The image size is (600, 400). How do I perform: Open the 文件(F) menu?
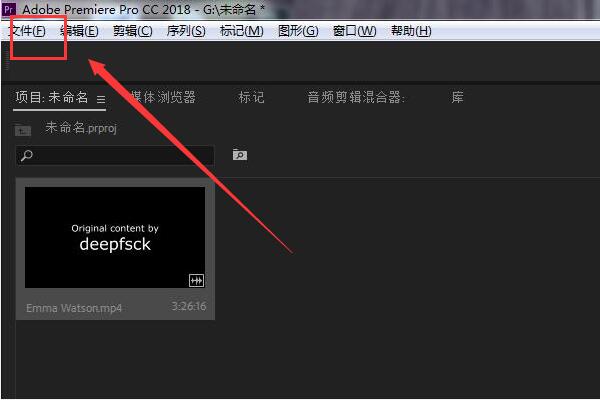(x=27, y=30)
